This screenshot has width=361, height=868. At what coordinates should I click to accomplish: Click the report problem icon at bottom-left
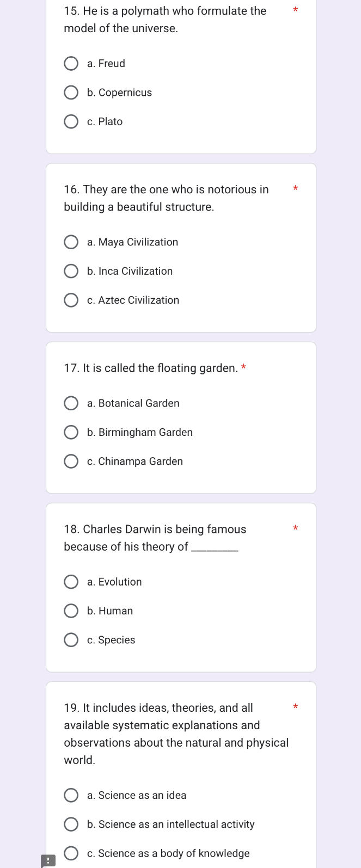48,860
